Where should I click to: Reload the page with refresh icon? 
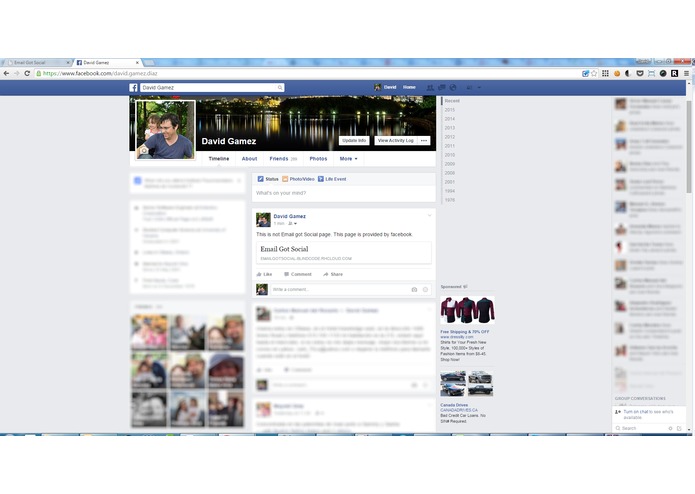point(27,74)
